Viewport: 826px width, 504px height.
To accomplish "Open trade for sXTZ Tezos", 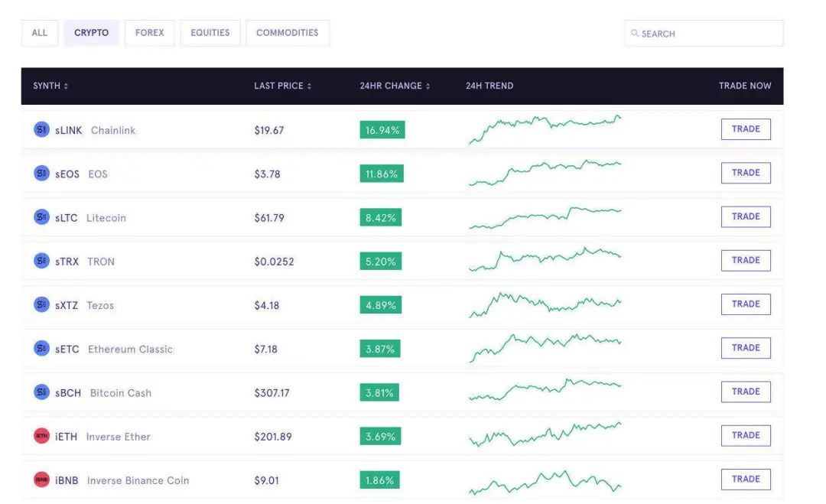I will (746, 304).
